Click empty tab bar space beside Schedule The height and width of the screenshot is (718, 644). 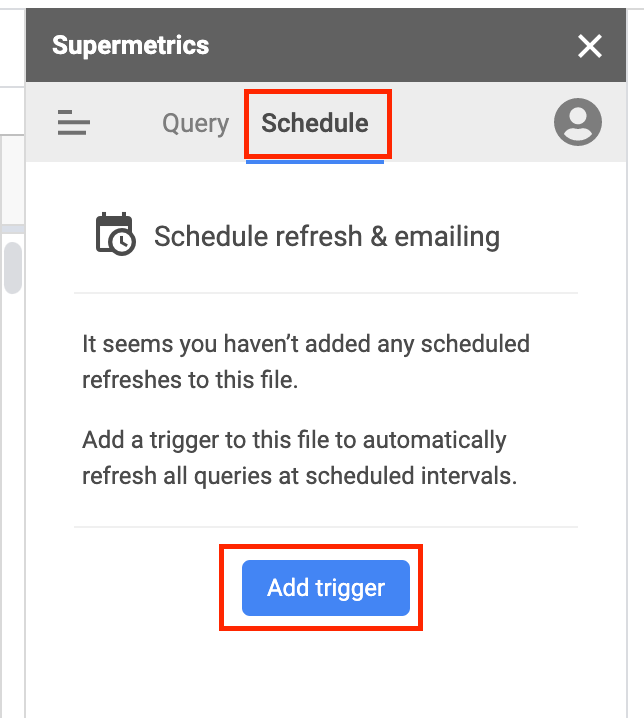tap(465, 124)
